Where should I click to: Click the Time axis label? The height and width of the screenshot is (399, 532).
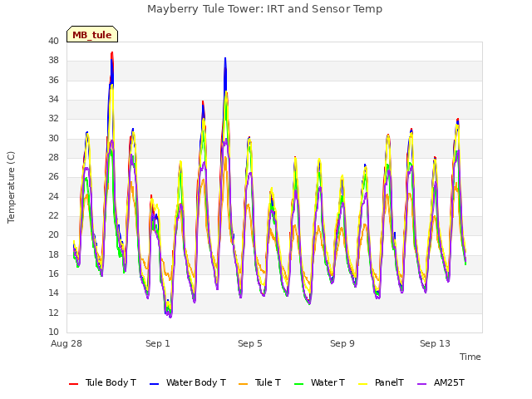tap(470, 357)
